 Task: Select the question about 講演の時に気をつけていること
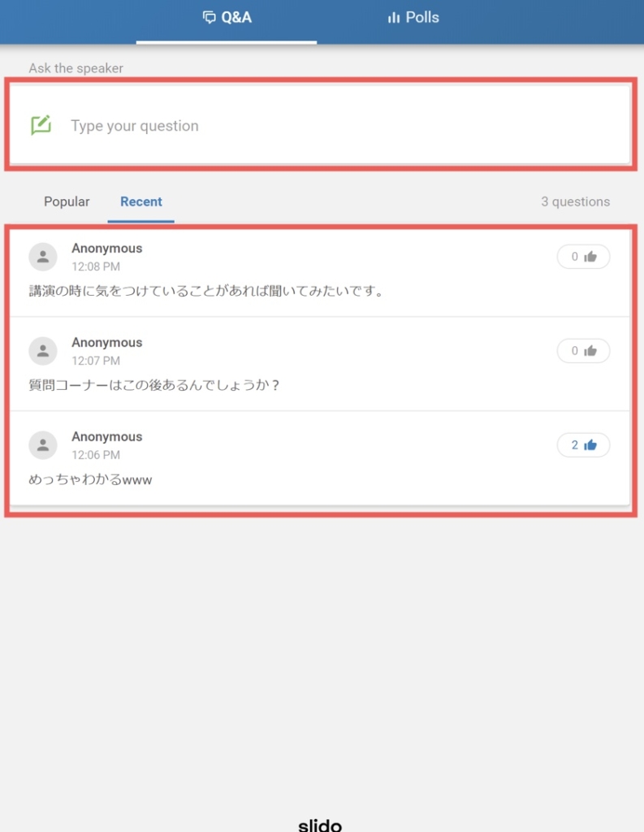205,291
